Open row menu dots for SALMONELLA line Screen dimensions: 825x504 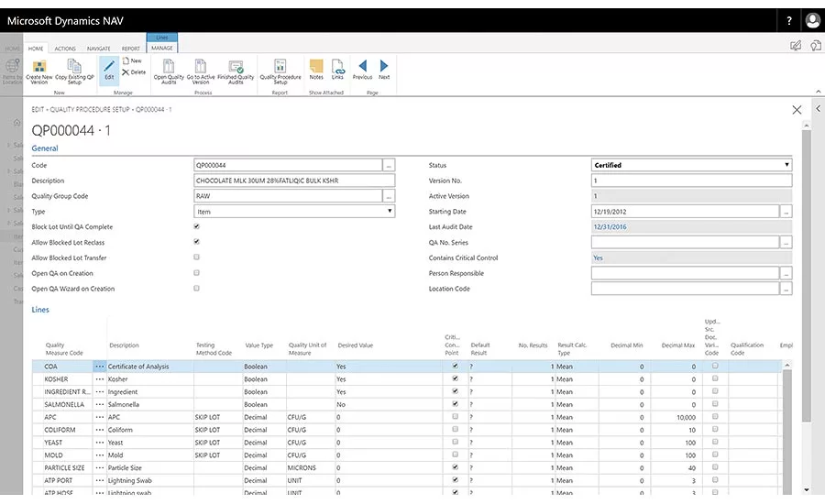click(99, 404)
